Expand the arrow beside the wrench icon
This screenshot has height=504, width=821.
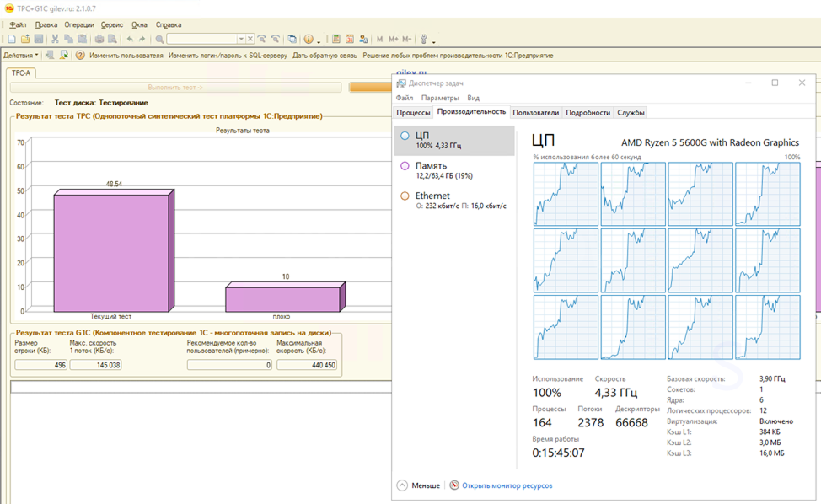[x=433, y=40]
